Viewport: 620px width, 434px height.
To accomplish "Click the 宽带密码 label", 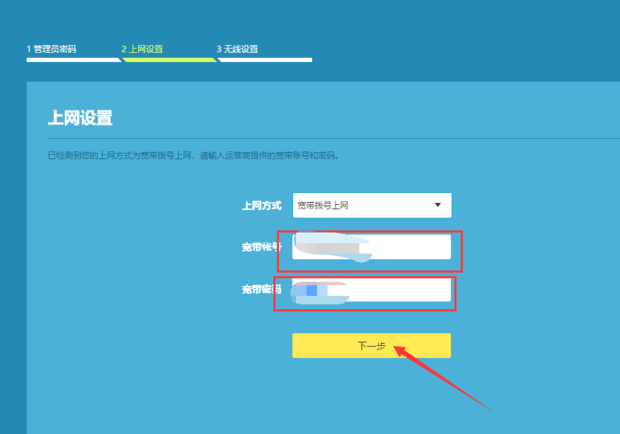I will coord(261,290).
